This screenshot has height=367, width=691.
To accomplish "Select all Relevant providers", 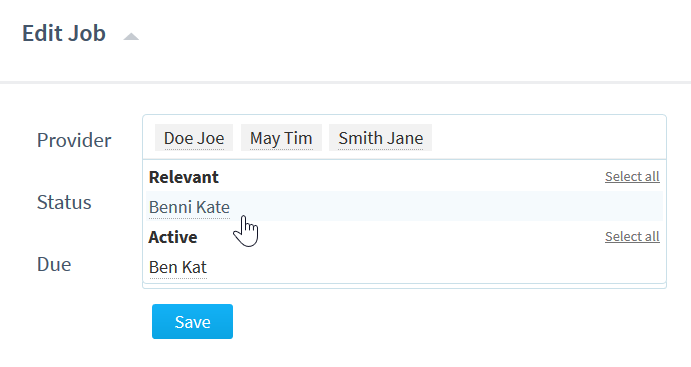I will tap(632, 176).
